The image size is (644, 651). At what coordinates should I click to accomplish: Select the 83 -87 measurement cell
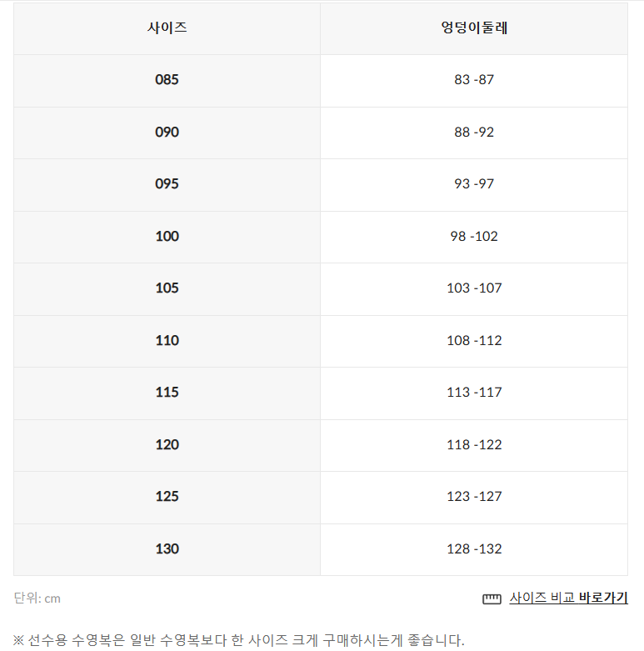[x=474, y=80]
